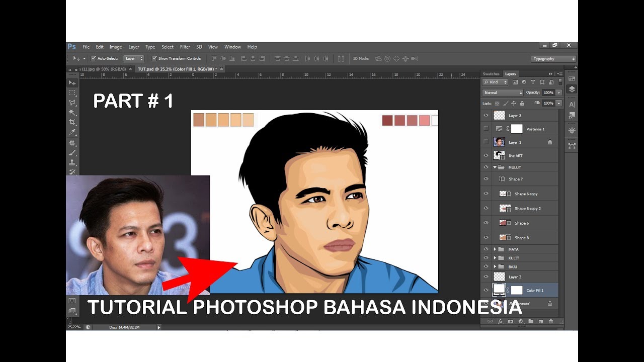644x362 pixels.
Task: Open the File menu
Action: [86, 47]
